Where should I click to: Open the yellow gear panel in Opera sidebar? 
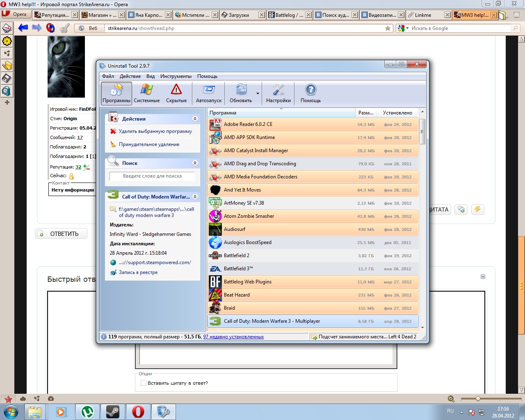coord(7,41)
